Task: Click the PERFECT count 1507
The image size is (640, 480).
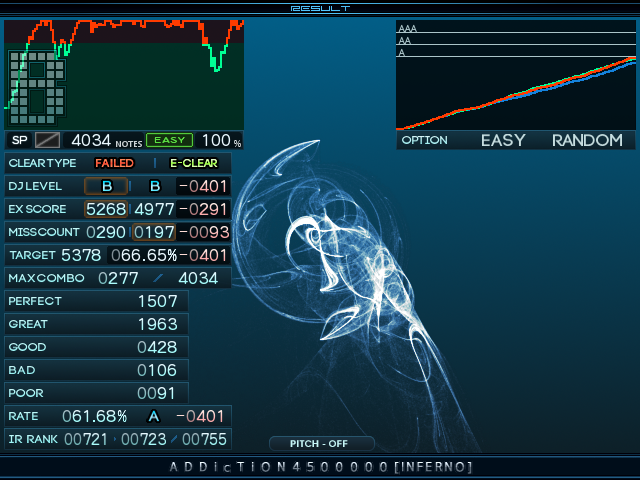Action: (158, 301)
